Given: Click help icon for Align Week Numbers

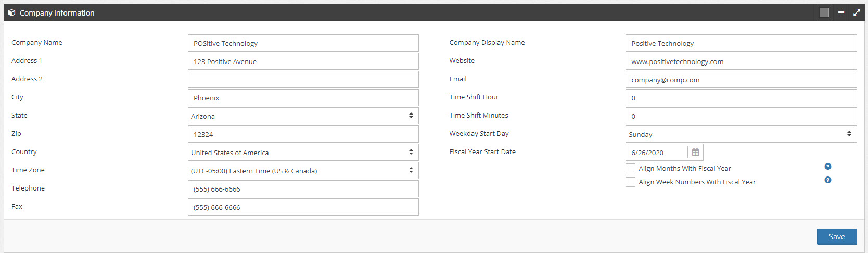Looking at the screenshot, I should coord(828,180).
